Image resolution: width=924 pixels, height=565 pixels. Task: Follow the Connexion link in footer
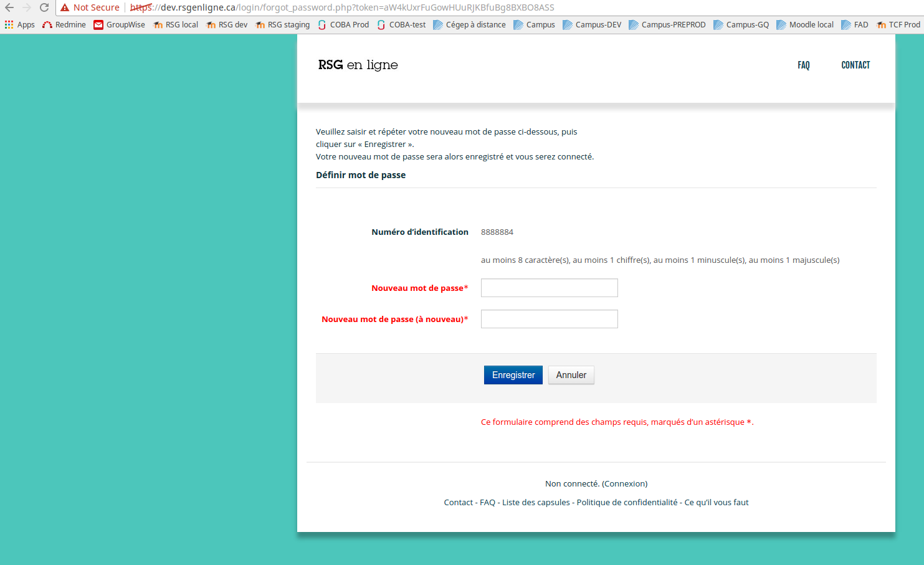(x=624, y=484)
